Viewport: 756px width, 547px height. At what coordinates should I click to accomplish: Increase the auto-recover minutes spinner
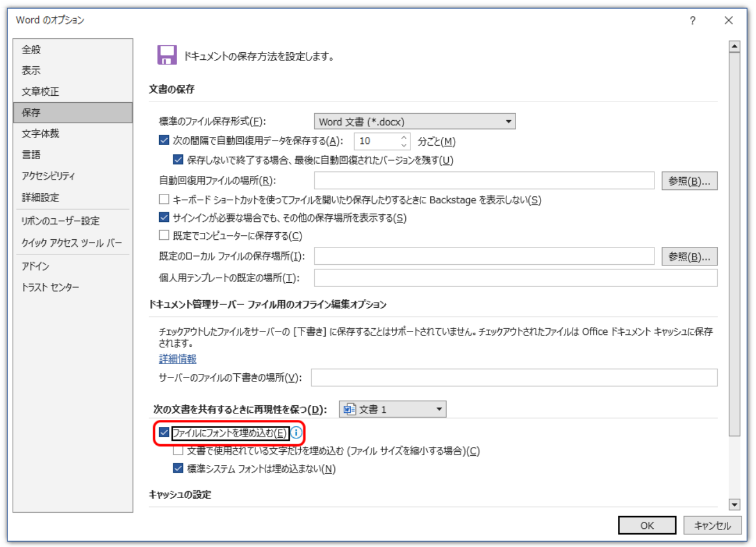tap(404, 138)
